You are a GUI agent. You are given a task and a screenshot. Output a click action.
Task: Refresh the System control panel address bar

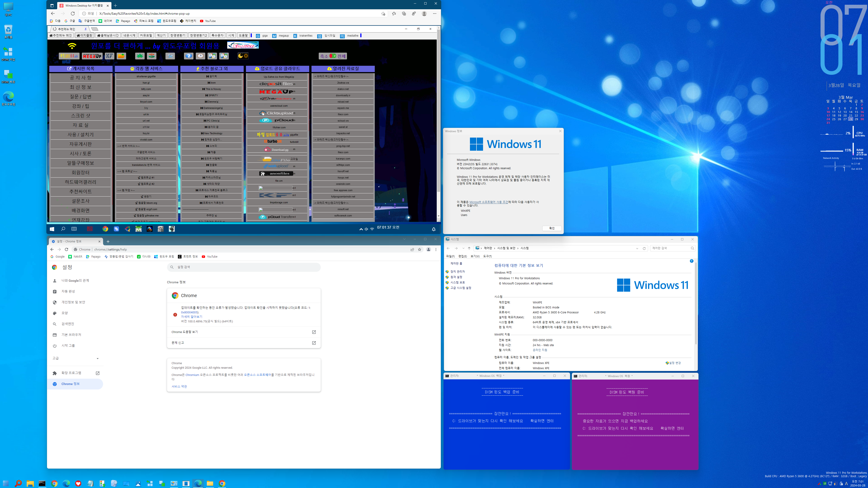point(644,248)
